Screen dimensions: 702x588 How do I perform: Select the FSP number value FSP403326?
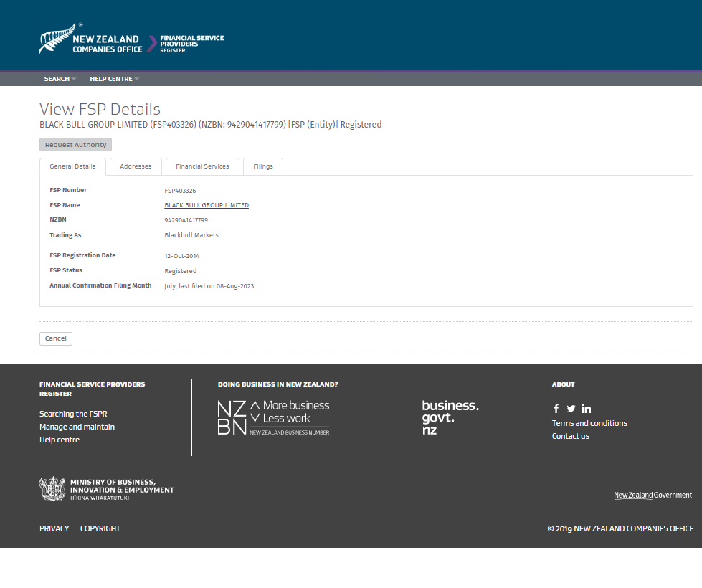click(180, 191)
